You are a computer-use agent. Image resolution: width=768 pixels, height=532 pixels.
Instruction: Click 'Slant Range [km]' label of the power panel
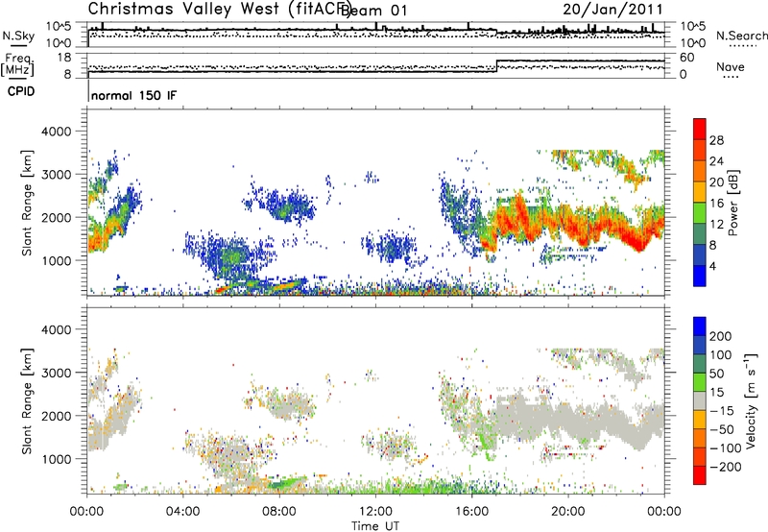[27, 203]
